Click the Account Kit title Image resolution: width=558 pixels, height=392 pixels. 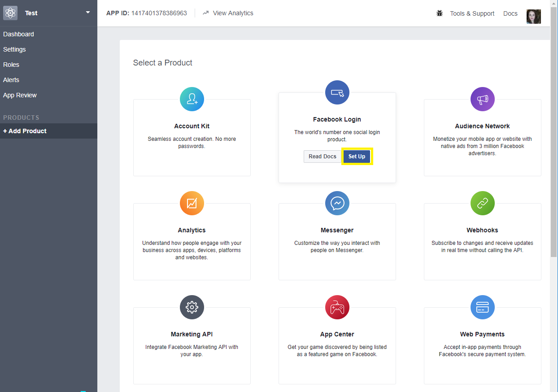pyautogui.click(x=192, y=126)
